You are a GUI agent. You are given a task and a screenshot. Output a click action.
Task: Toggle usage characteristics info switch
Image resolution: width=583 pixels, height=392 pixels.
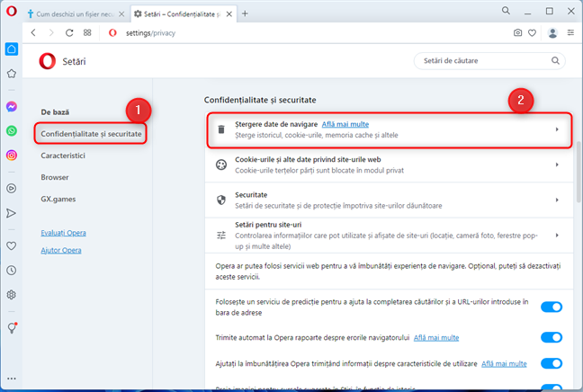[552, 363]
